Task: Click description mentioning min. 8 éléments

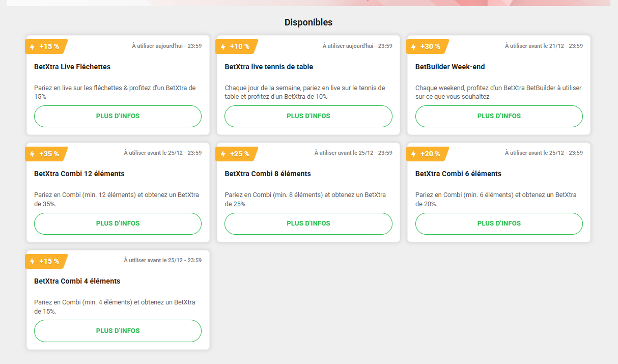Action: 305,200
